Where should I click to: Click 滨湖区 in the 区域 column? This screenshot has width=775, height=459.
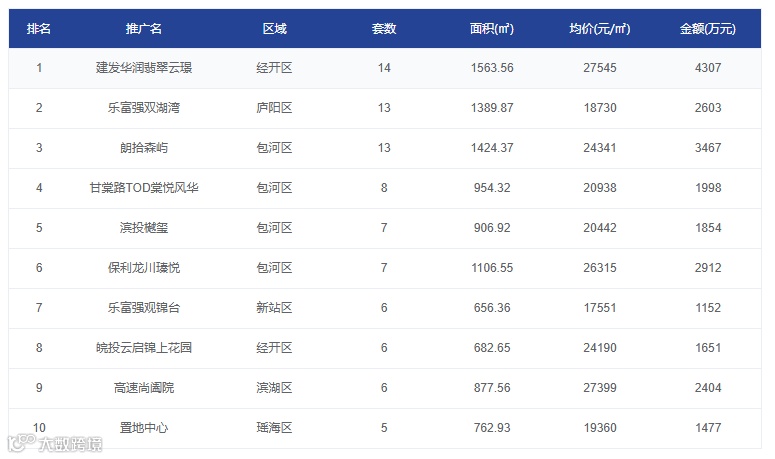click(274, 388)
